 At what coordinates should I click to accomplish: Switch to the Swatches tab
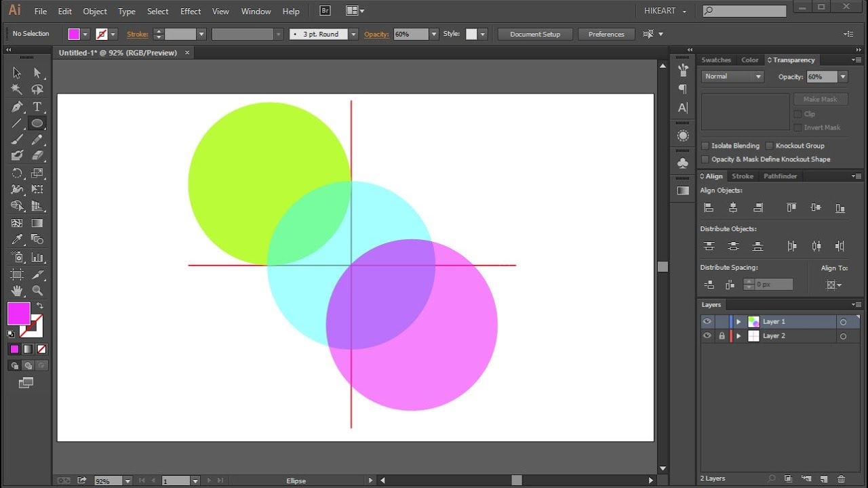click(x=716, y=60)
